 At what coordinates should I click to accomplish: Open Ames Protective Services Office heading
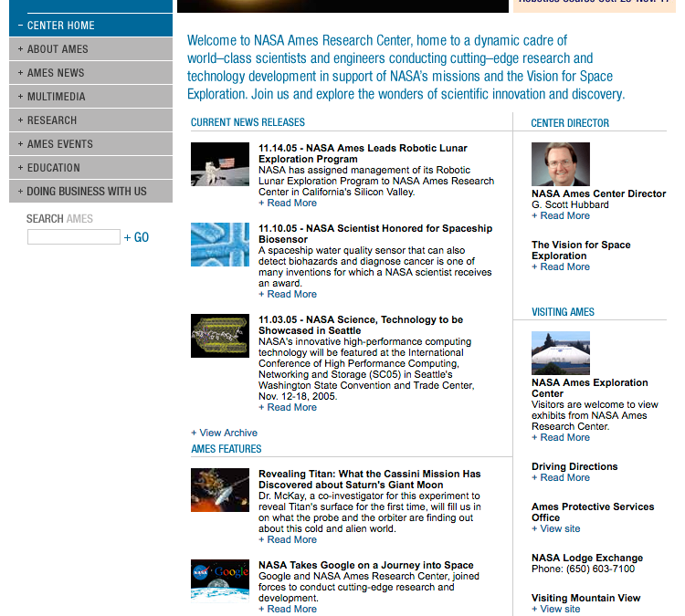tap(593, 512)
